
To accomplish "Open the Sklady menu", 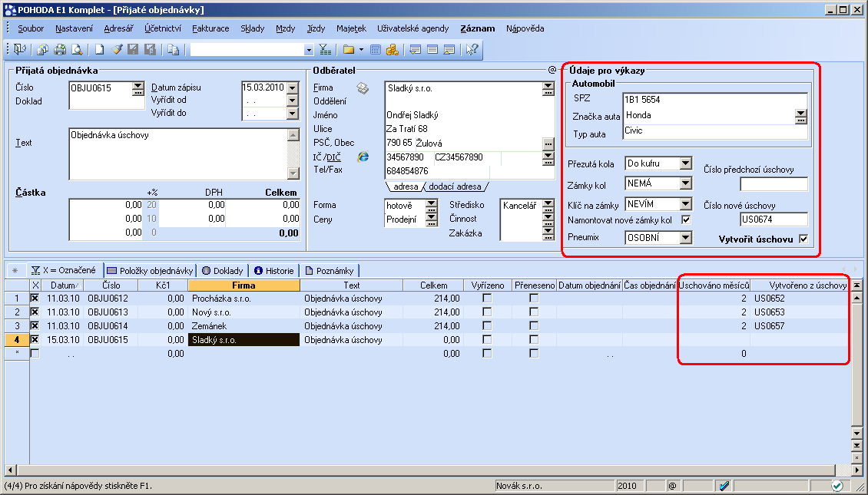I will (x=253, y=28).
